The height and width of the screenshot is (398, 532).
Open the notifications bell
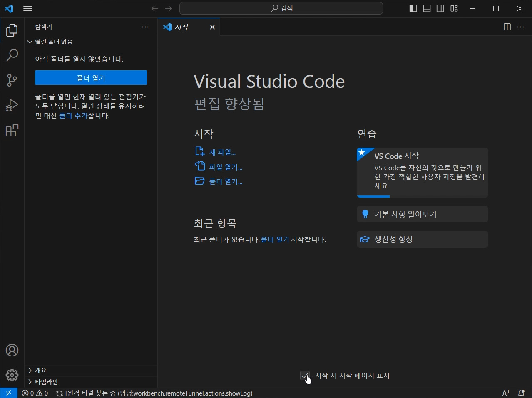point(521,393)
